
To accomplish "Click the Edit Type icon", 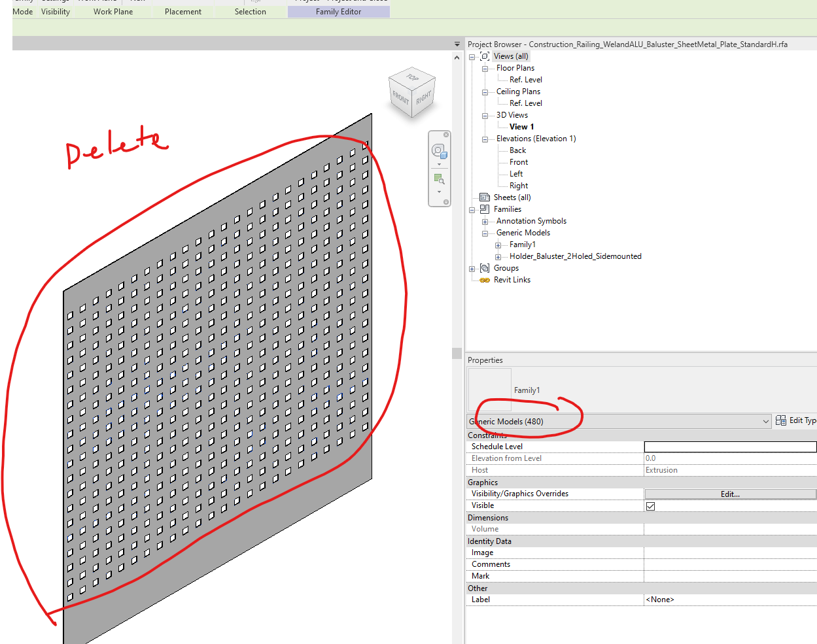I will 781,420.
